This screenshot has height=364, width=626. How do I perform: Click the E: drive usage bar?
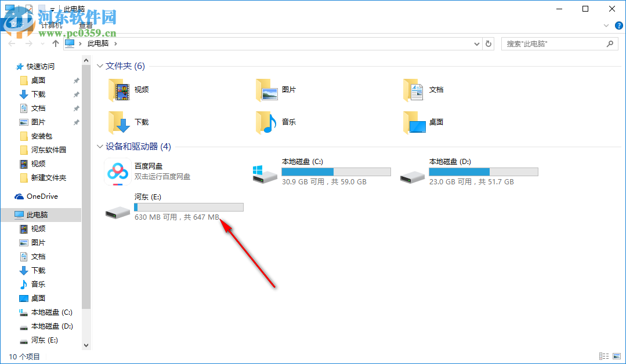coord(189,208)
